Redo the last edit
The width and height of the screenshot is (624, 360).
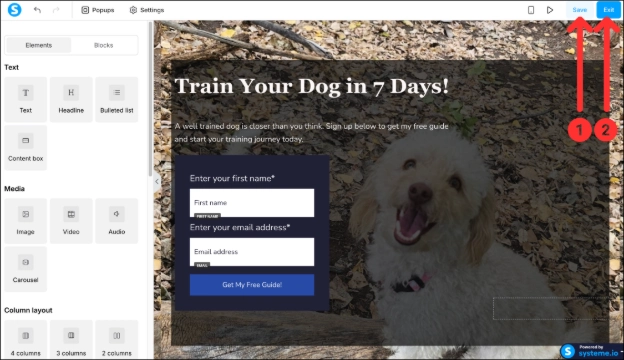click(x=56, y=10)
